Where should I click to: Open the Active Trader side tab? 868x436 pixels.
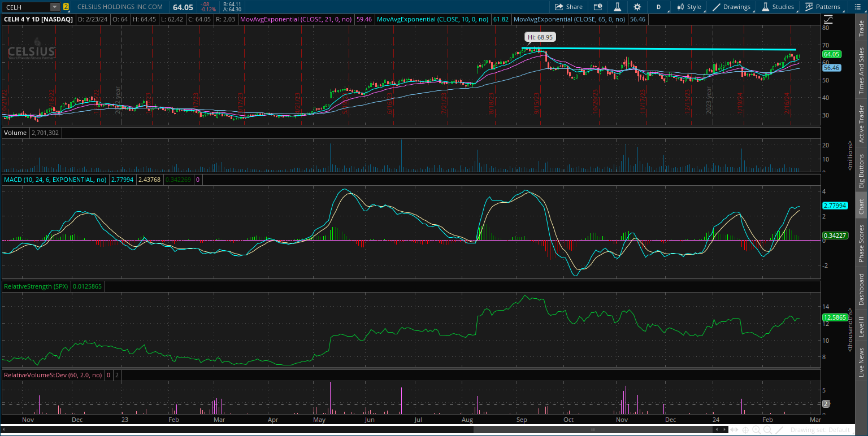pos(861,124)
